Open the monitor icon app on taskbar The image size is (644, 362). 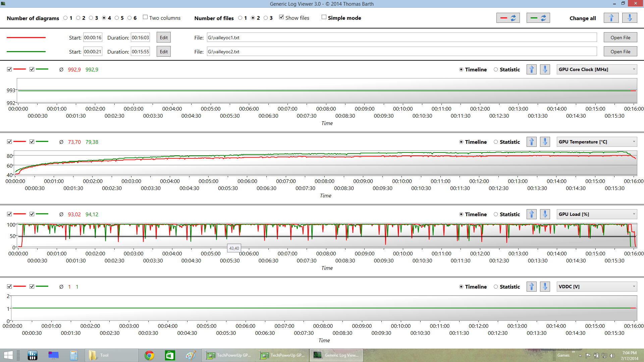pos(53,355)
